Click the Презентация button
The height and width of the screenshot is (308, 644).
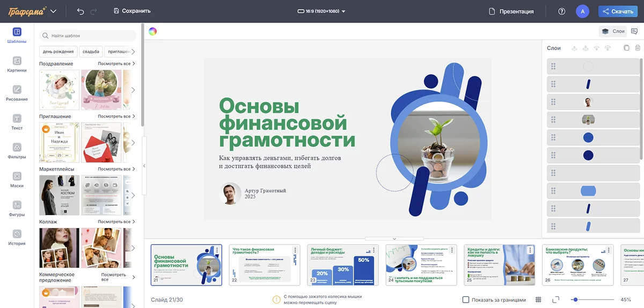[x=511, y=11]
